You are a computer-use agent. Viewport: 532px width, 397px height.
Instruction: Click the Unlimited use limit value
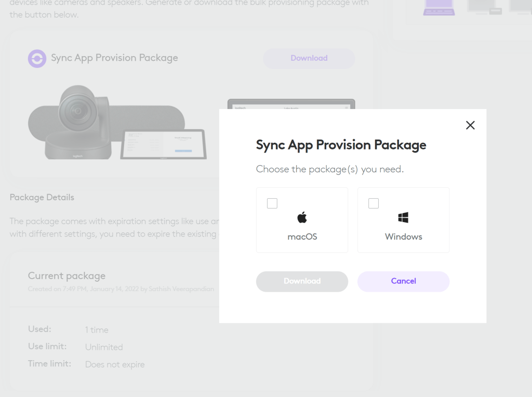point(104,347)
